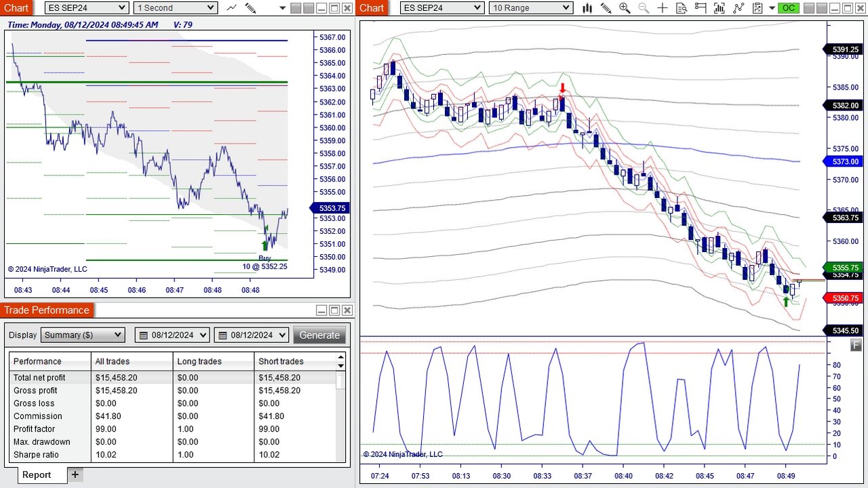868x488 pixels.
Task: Click blue 5373.00 price marker
Action: coord(844,162)
